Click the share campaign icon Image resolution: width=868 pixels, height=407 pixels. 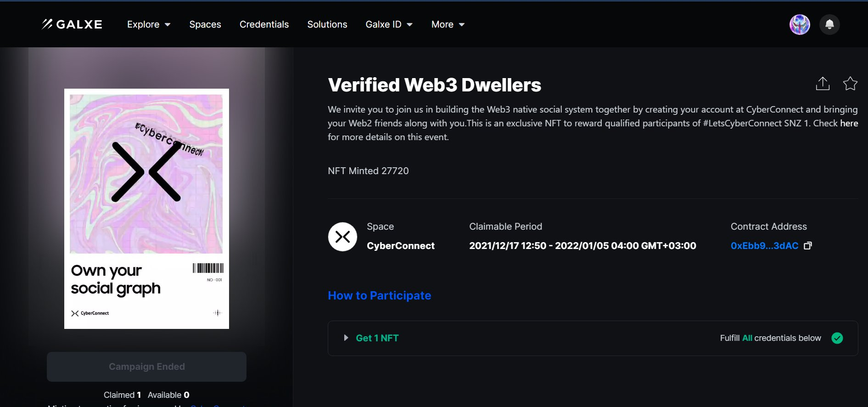[823, 84]
